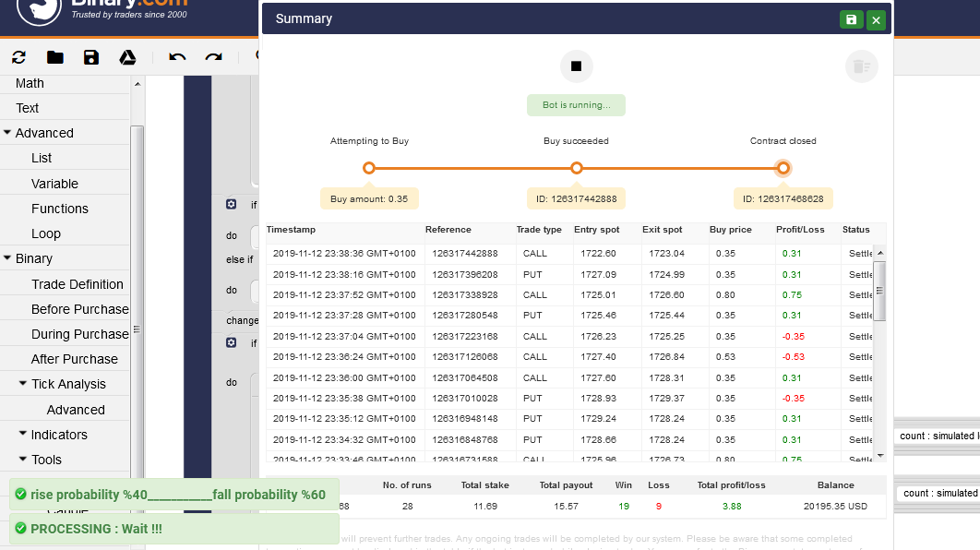
Task: Select the Variable category in the sidebar
Action: 55,183
